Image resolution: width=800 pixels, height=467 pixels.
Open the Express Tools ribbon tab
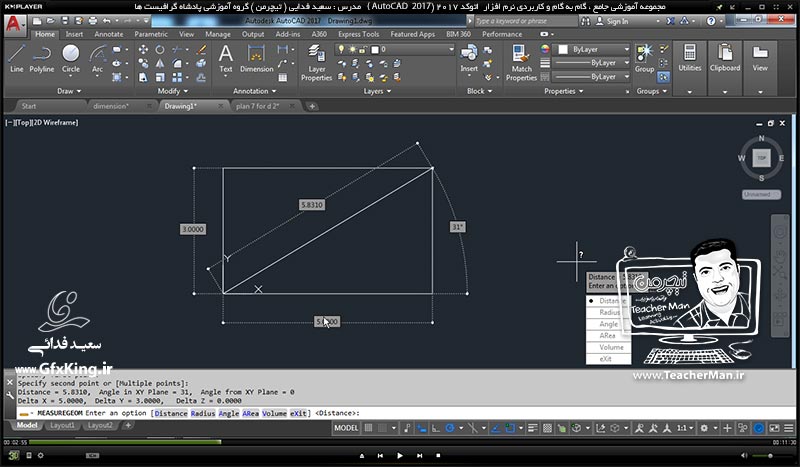358,34
